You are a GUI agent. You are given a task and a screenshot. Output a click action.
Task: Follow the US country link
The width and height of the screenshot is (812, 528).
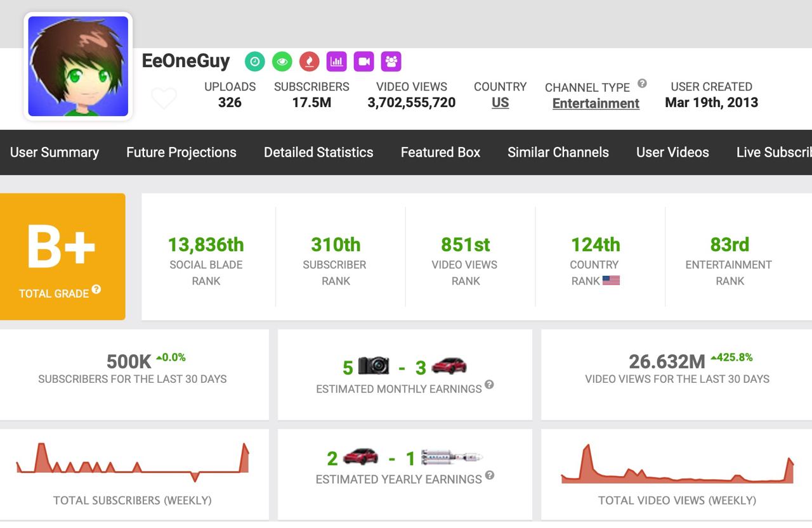coord(501,103)
